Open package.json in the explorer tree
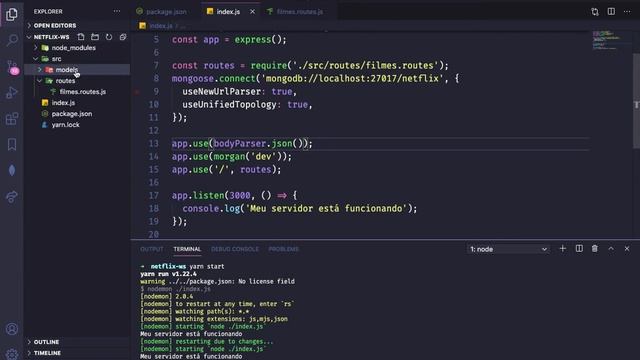 pyautogui.click(x=71, y=114)
